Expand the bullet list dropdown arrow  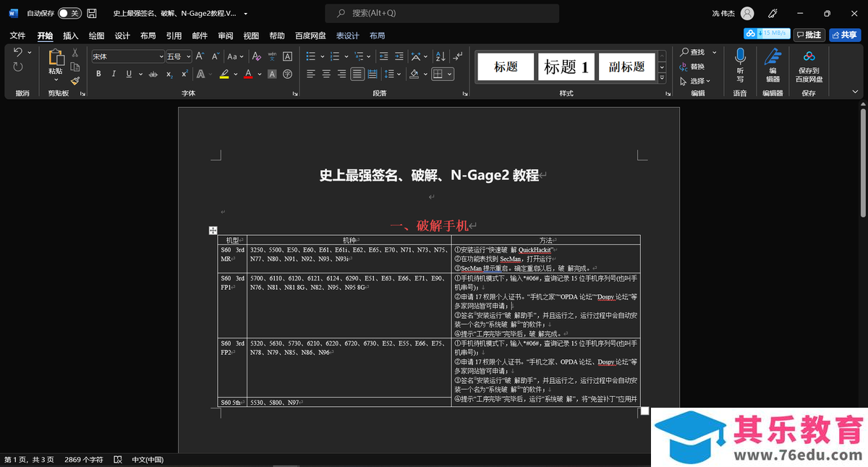click(x=322, y=56)
